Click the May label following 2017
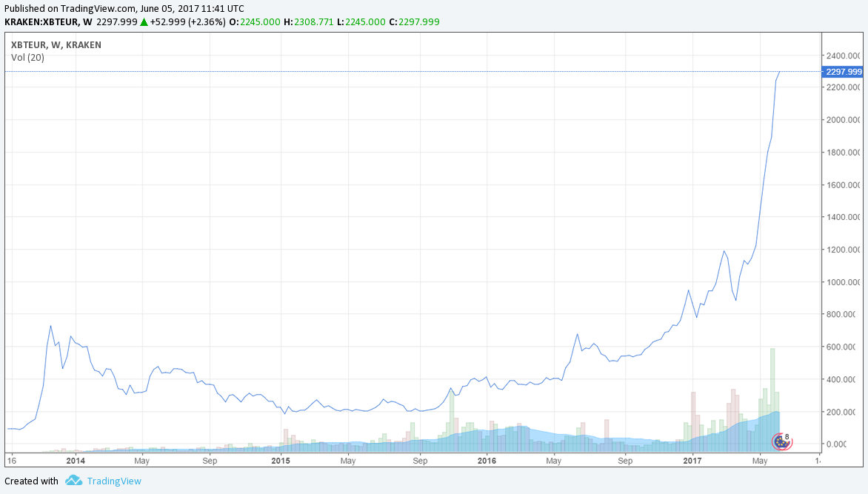The width and height of the screenshot is (868, 494). click(x=760, y=461)
